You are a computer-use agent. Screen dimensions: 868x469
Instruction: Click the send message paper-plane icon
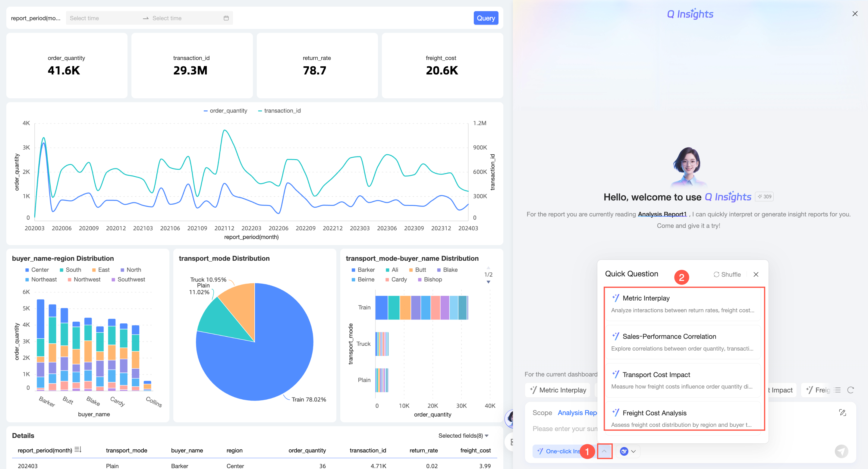[841, 451]
